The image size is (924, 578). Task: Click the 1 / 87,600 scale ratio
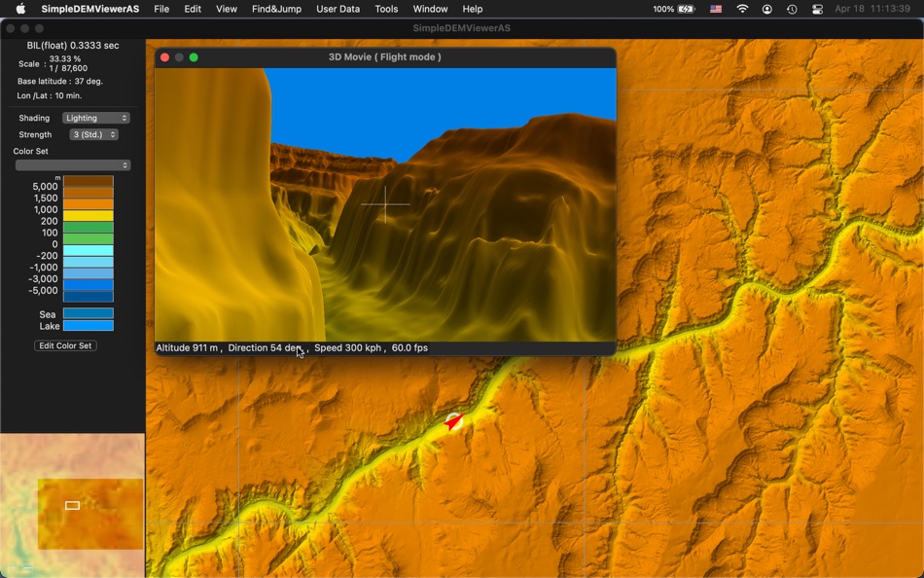pyautogui.click(x=68, y=68)
